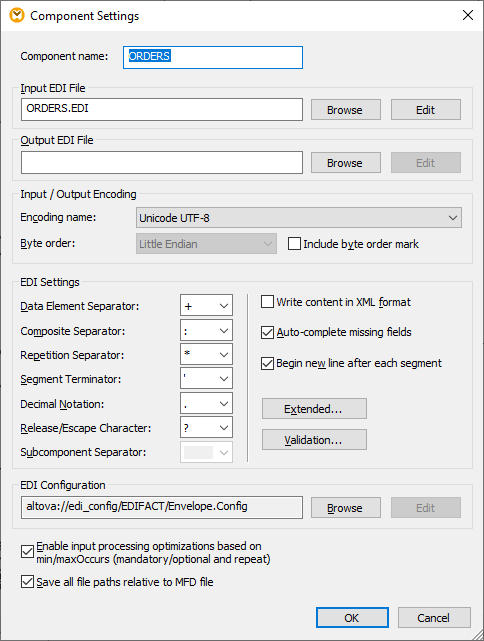Click the empty Output EDI File field
The image size is (484, 641).
tap(162, 162)
